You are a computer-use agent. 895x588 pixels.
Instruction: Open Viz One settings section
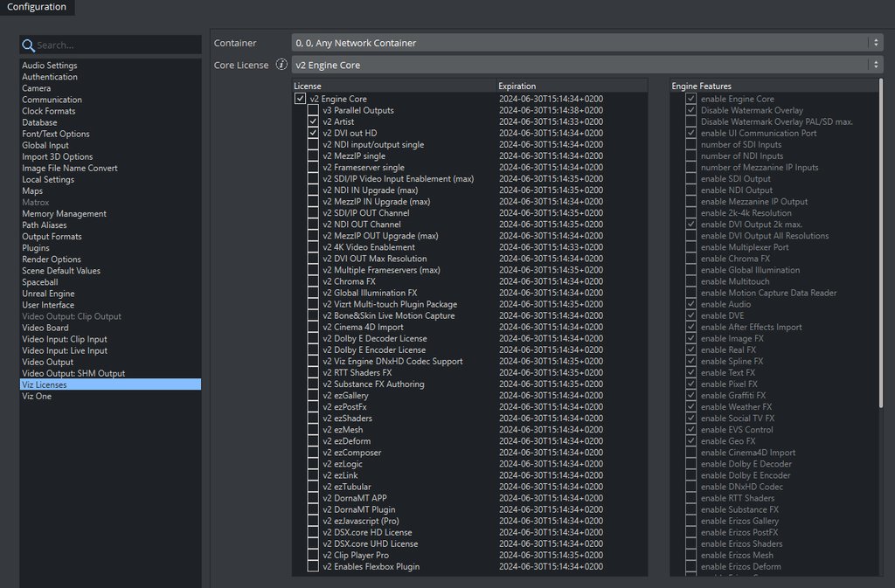coord(37,397)
